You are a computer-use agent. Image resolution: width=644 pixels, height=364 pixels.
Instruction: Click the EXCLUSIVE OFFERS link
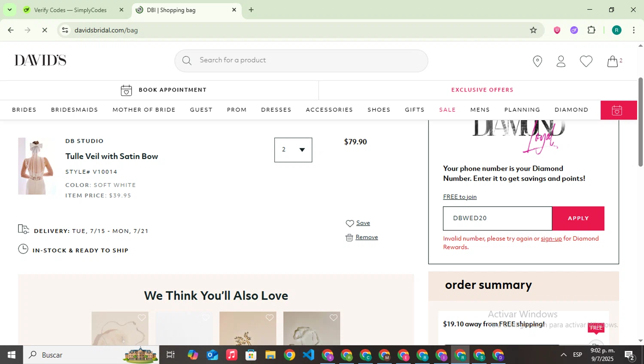tap(482, 90)
